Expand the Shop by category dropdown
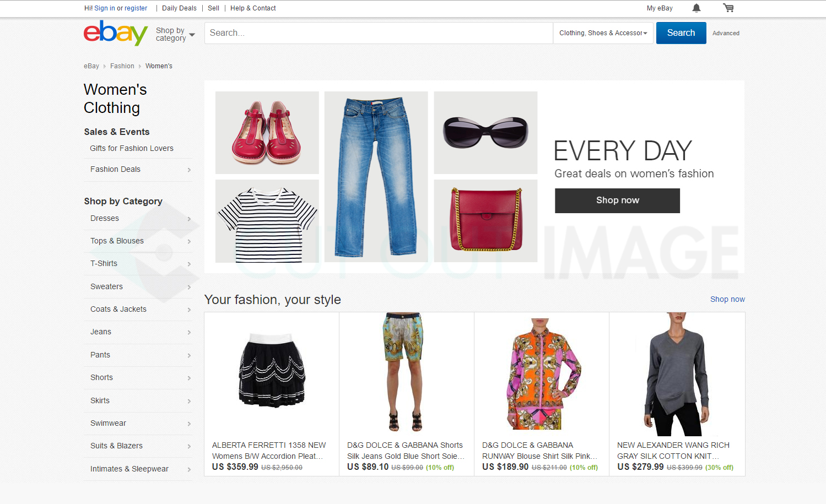 click(175, 34)
